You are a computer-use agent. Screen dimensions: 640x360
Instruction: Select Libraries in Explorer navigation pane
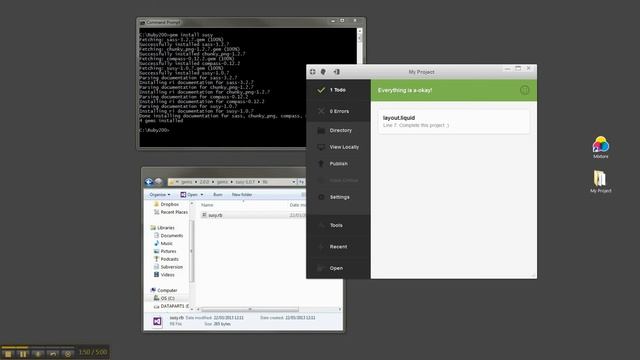162,228
